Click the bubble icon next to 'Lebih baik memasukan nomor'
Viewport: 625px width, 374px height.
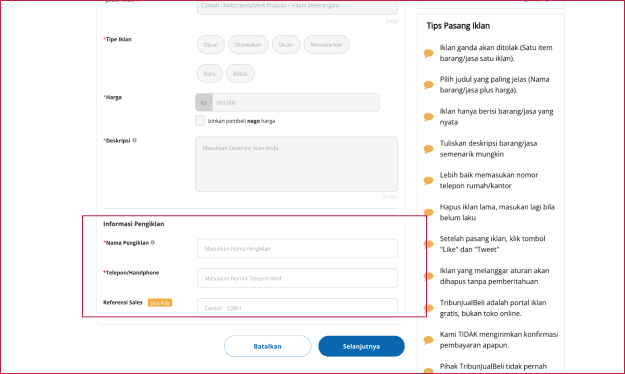[428, 181]
